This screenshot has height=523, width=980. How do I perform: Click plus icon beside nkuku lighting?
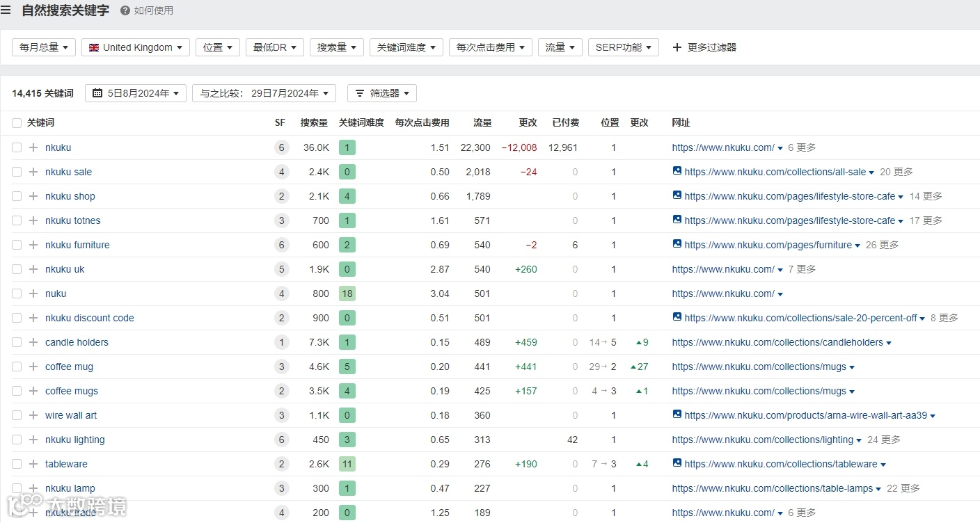coord(33,440)
